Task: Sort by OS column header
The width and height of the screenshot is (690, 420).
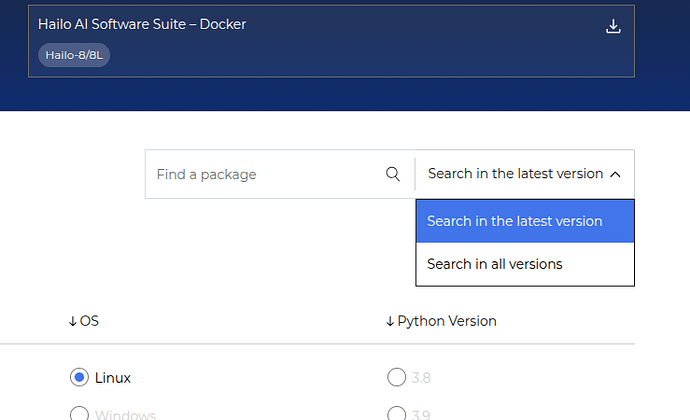Action: (x=84, y=321)
